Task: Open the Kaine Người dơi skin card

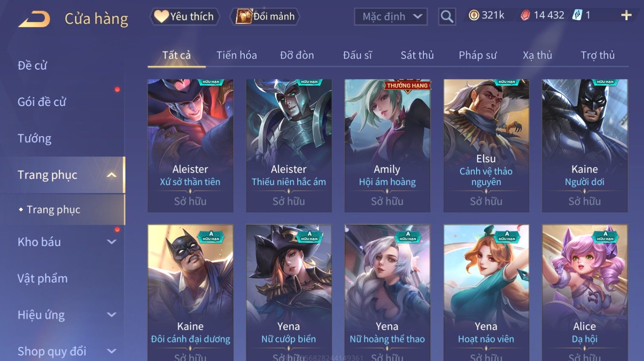Action: coord(585,146)
